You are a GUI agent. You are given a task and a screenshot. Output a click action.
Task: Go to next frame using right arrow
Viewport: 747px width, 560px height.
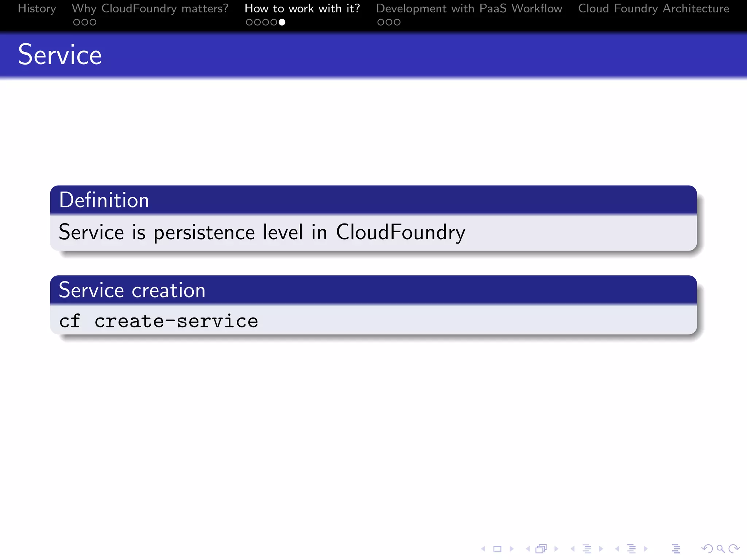click(x=556, y=549)
